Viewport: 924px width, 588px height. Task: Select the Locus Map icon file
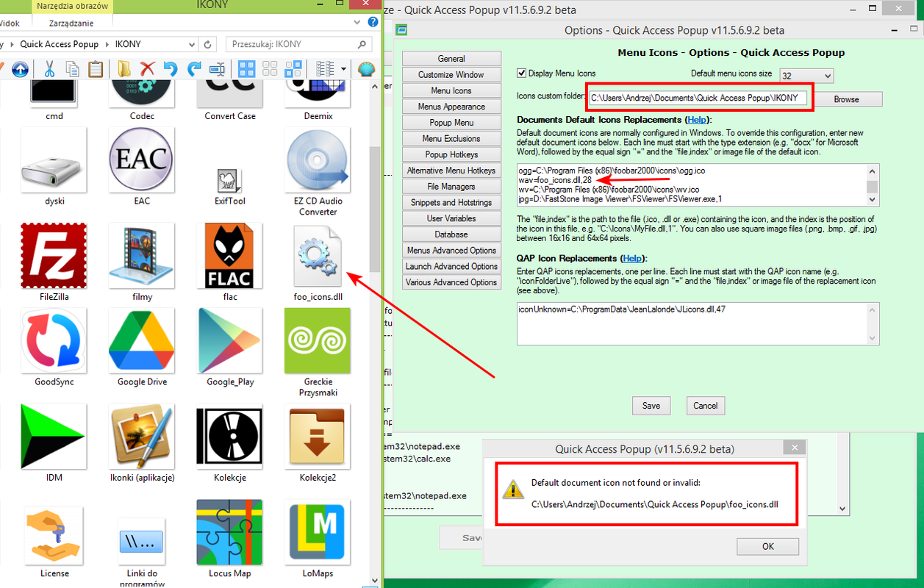230,539
